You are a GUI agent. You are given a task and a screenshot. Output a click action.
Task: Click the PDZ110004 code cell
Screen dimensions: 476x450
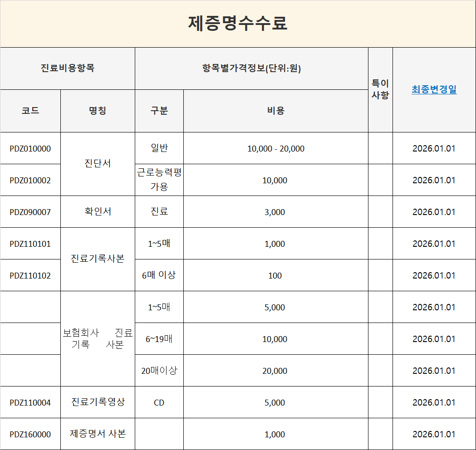[x=30, y=402]
